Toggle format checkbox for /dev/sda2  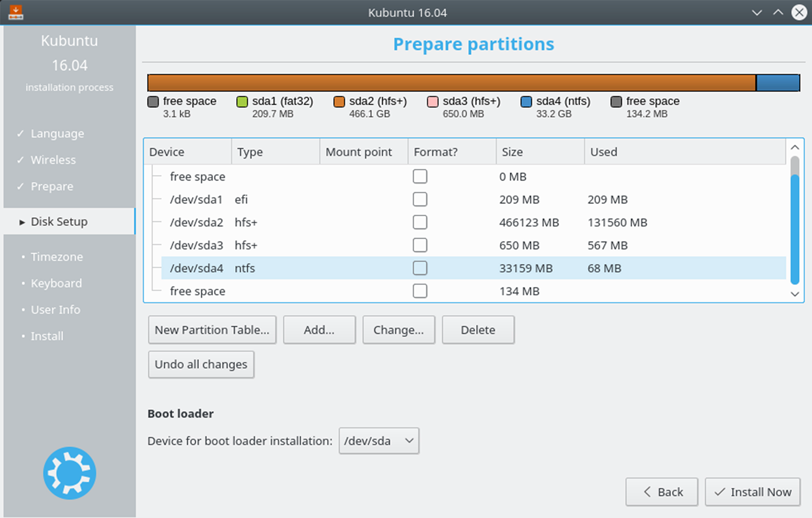420,222
